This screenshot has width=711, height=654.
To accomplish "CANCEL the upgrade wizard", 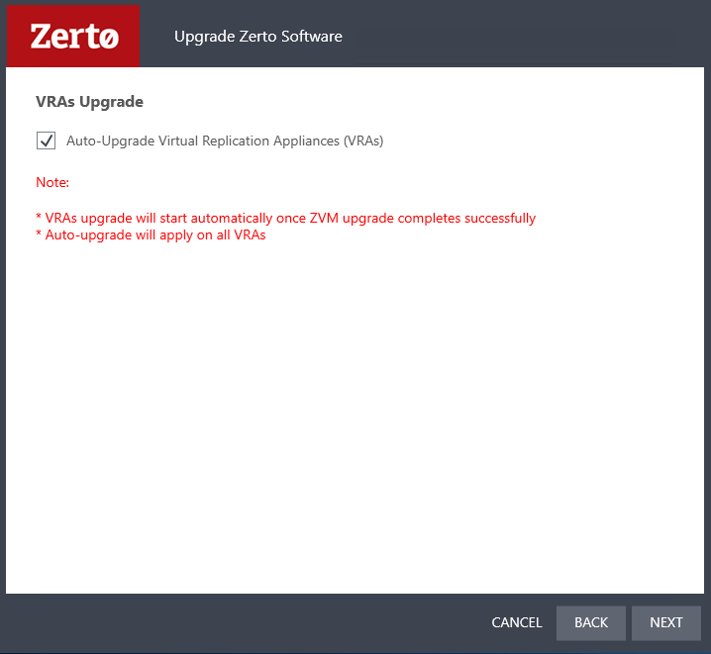I will 516,623.
